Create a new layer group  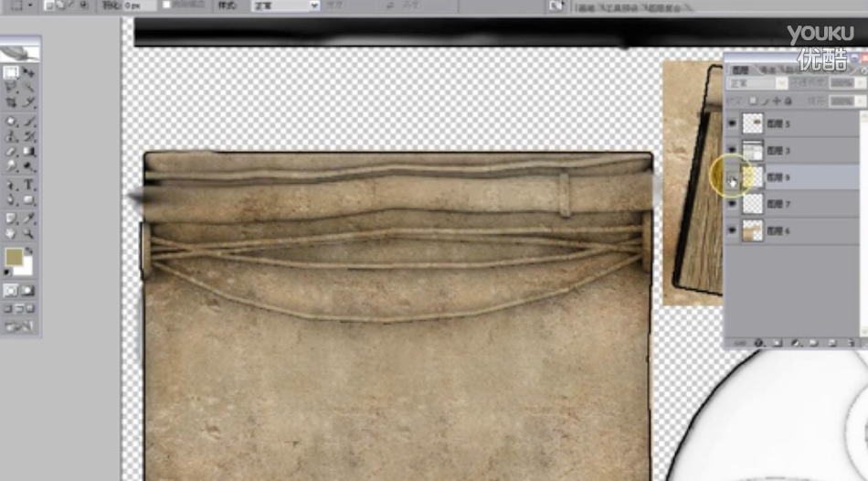[x=814, y=343]
